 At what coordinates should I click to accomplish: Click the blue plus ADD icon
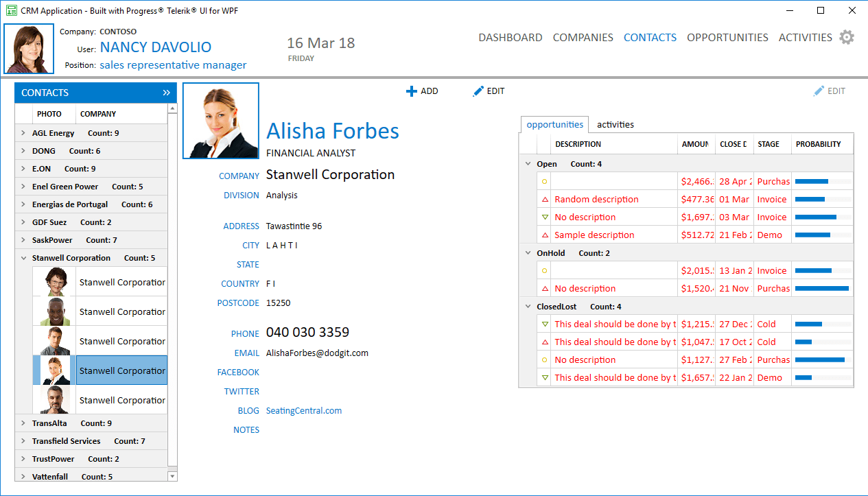click(412, 91)
